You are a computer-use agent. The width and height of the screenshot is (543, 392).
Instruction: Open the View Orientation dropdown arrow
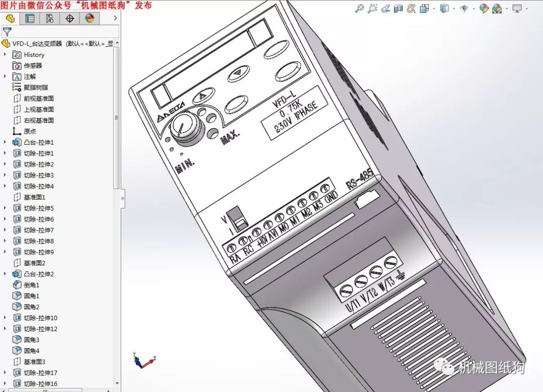[434, 9]
